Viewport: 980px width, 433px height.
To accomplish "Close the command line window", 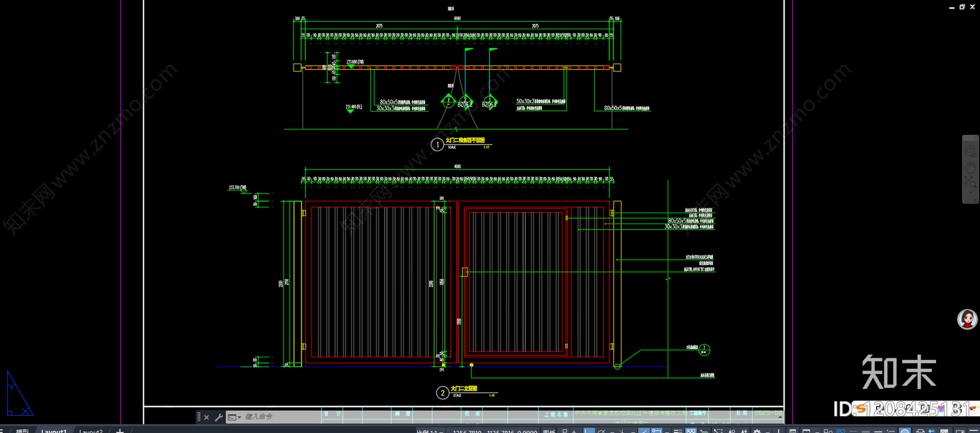I will click(x=206, y=417).
